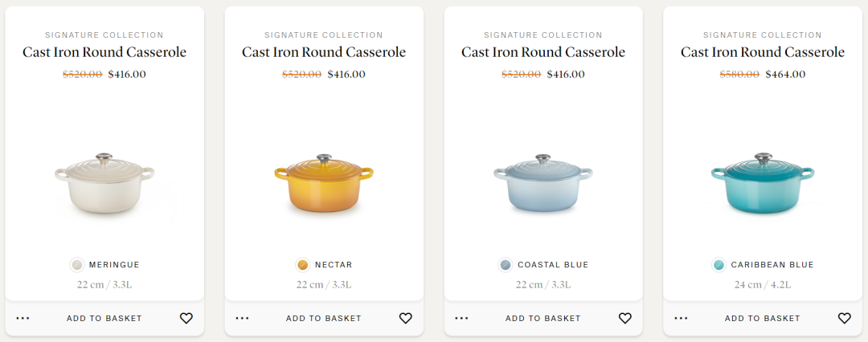Open more options for Meringue casserole
Viewport: 868px width, 342px height.
(23, 319)
